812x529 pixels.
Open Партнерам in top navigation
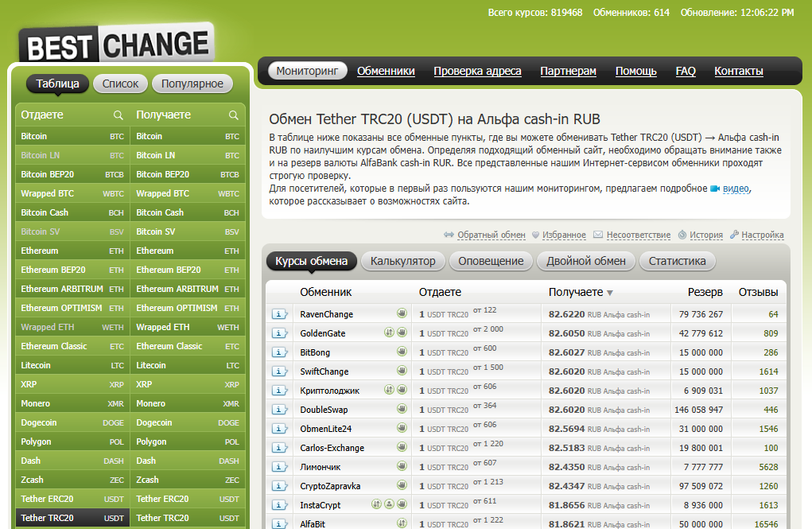click(x=568, y=71)
